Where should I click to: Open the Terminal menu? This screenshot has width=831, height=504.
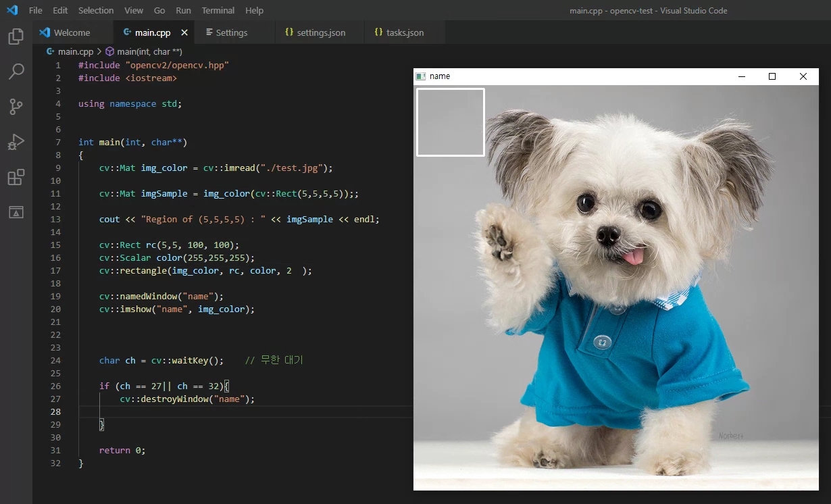pos(218,10)
